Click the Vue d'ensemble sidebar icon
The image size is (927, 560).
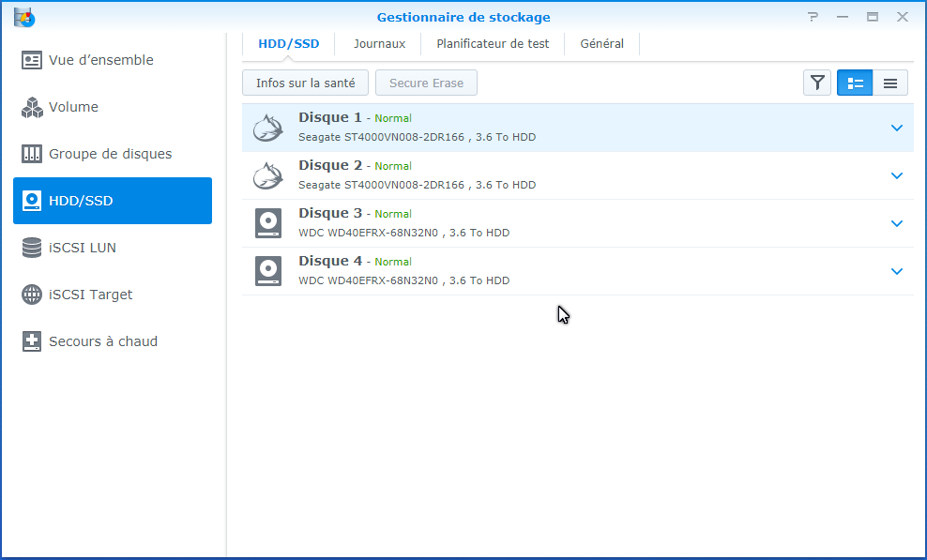pyautogui.click(x=31, y=60)
